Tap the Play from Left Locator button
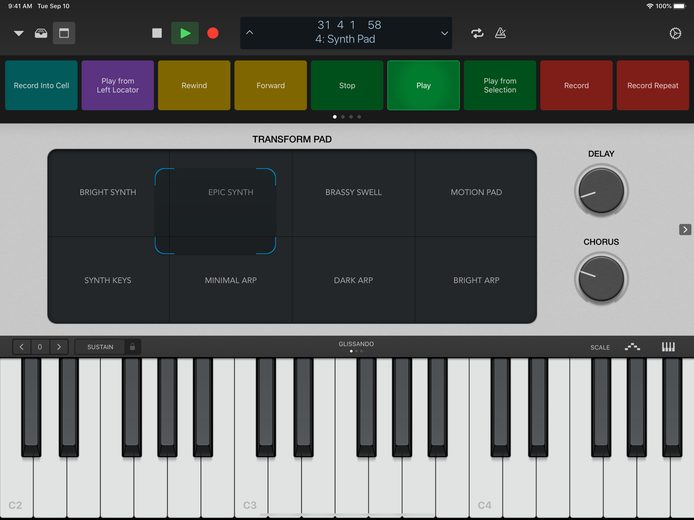The height and width of the screenshot is (520, 694). point(118,85)
